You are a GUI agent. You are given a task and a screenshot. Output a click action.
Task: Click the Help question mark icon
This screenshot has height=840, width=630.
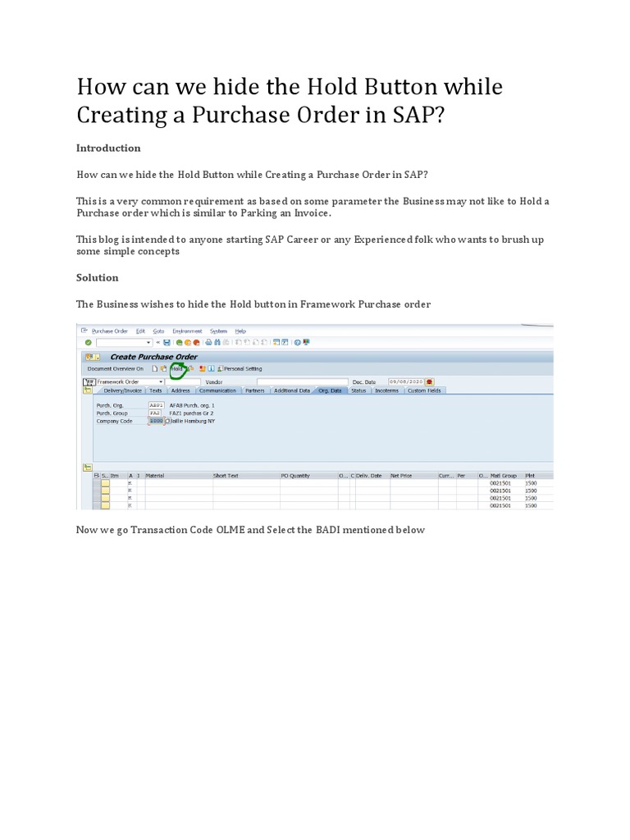(x=297, y=342)
